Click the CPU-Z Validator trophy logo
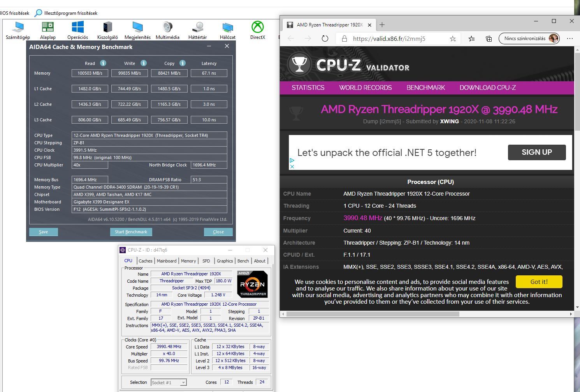Screen dimensions: 580x392 299,64
